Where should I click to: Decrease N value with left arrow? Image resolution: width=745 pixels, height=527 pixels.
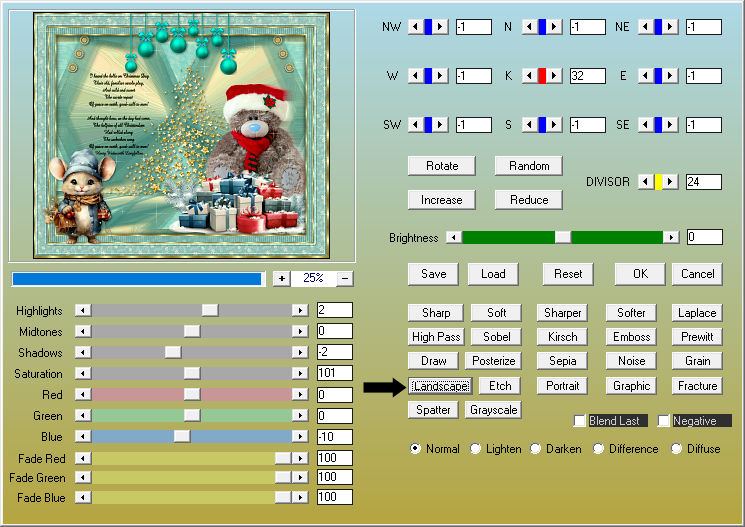click(x=529, y=27)
